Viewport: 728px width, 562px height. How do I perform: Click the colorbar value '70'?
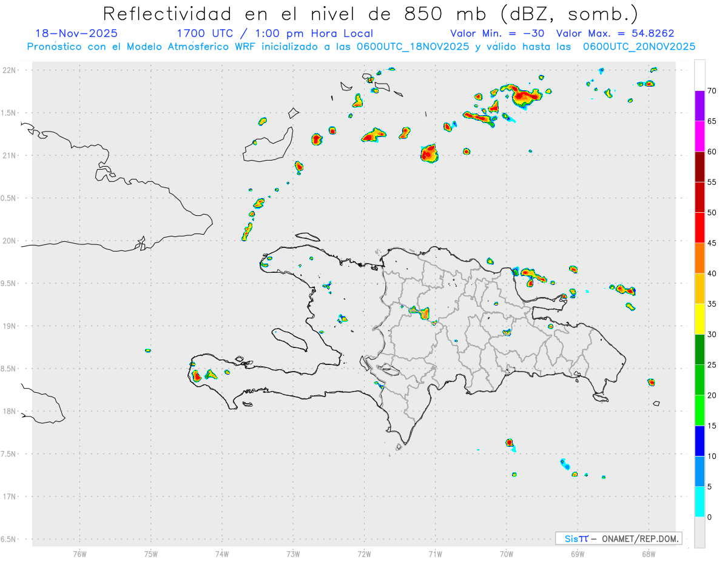[712, 91]
